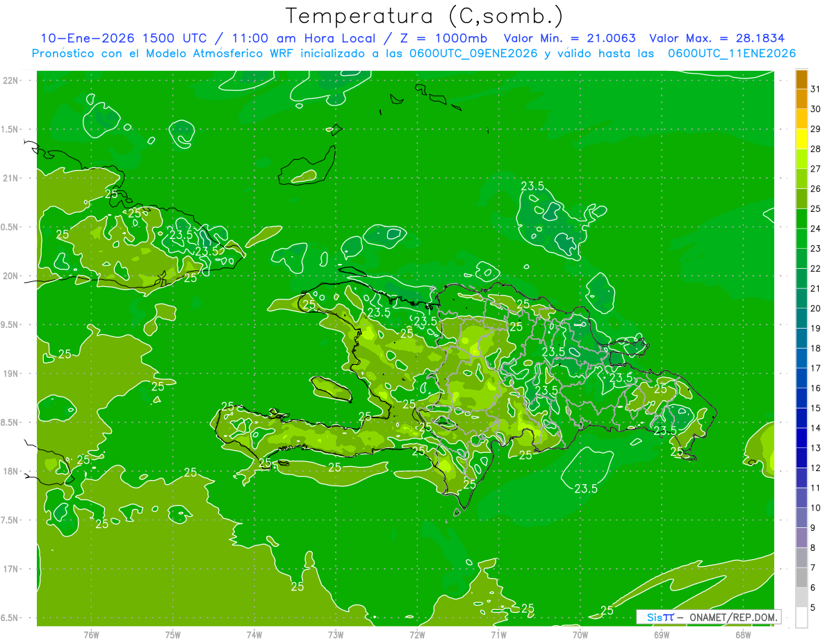
Task: Click the legend value 31
Action: pyautogui.click(x=816, y=89)
